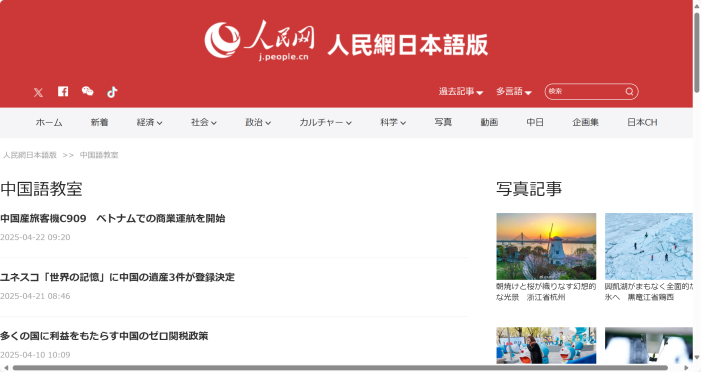Go to ホーム in navigation bar
The image size is (701, 372).
coord(49,123)
